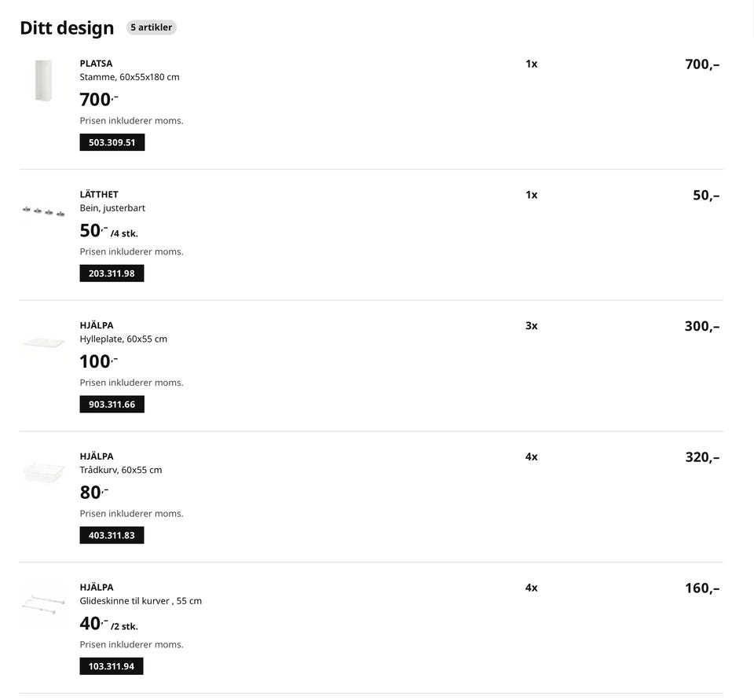Click article number 903.311.66 badge
Screen dimensions: 754x700
112,405
